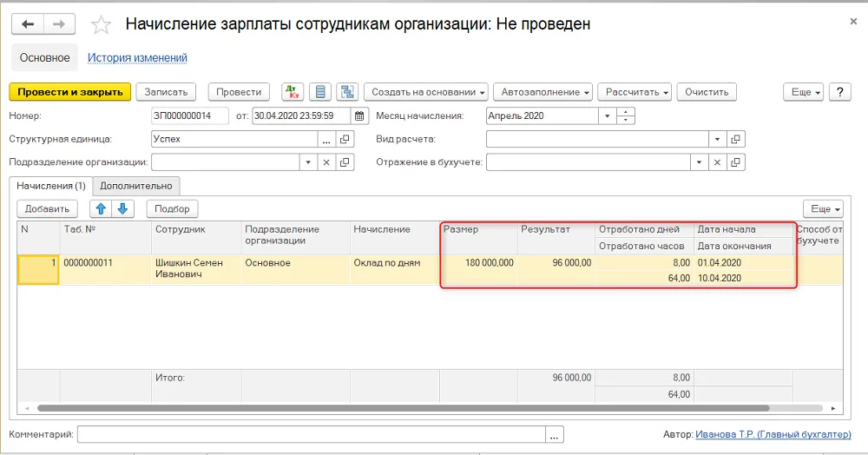Click Очистить button
The image size is (868, 455).
(707, 92)
